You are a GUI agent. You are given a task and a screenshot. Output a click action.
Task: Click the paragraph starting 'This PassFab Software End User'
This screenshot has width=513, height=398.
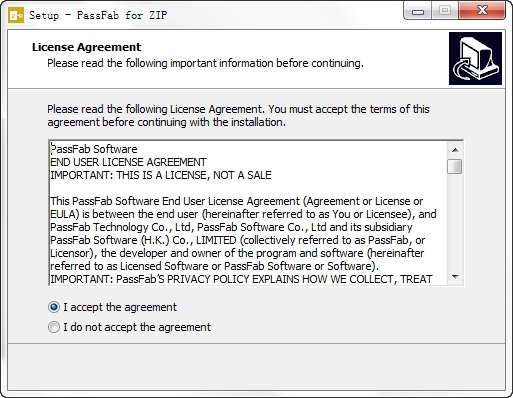pyautogui.click(x=243, y=234)
